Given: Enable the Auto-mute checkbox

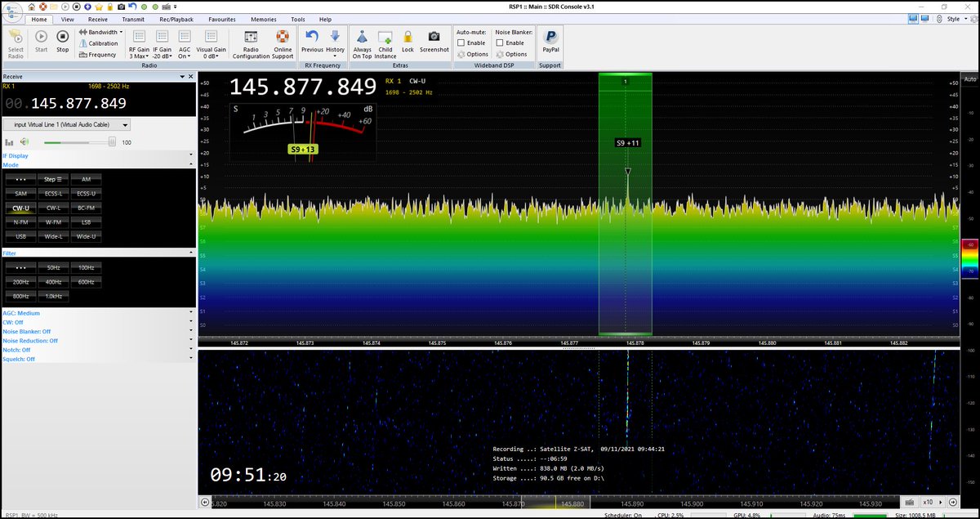Looking at the screenshot, I should (x=461, y=43).
